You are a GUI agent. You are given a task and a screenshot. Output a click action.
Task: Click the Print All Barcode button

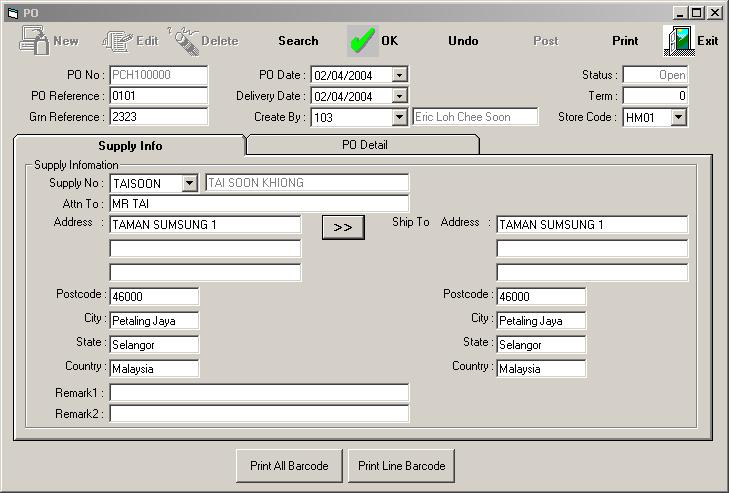(x=289, y=466)
